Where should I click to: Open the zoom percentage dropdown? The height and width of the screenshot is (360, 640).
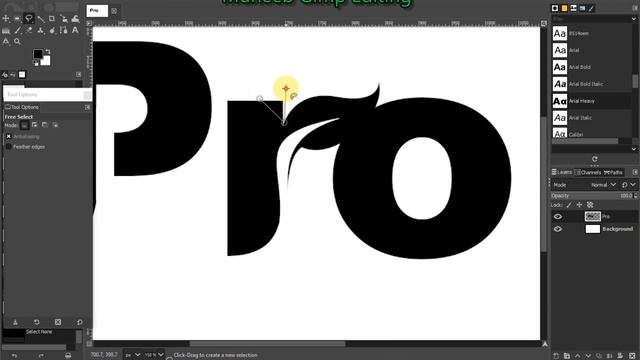154,355
